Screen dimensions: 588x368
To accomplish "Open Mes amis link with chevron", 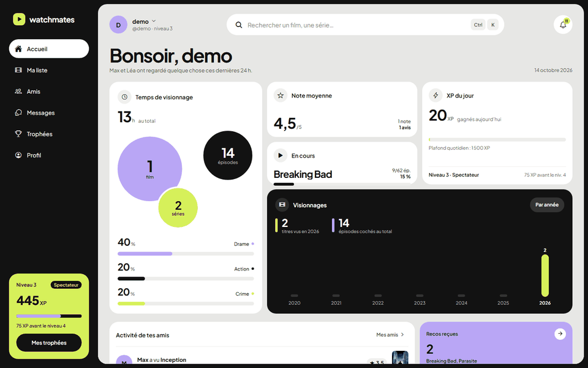I will click(x=390, y=335).
